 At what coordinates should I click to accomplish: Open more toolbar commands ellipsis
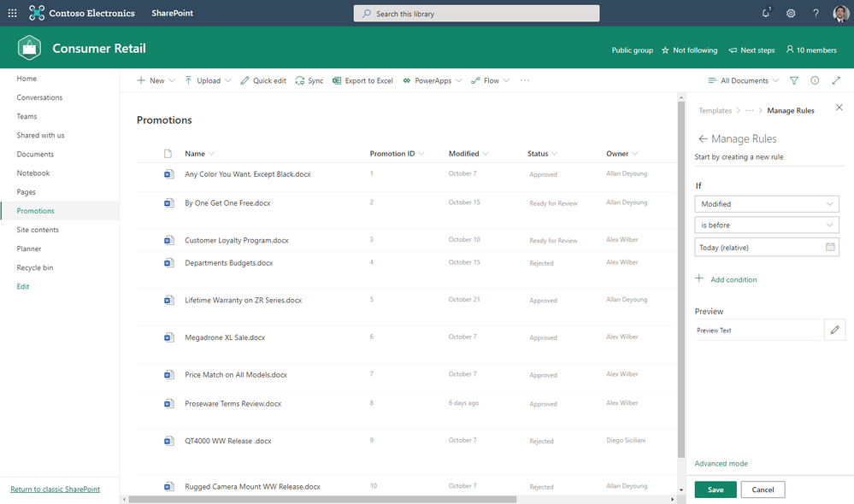[x=525, y=80]
